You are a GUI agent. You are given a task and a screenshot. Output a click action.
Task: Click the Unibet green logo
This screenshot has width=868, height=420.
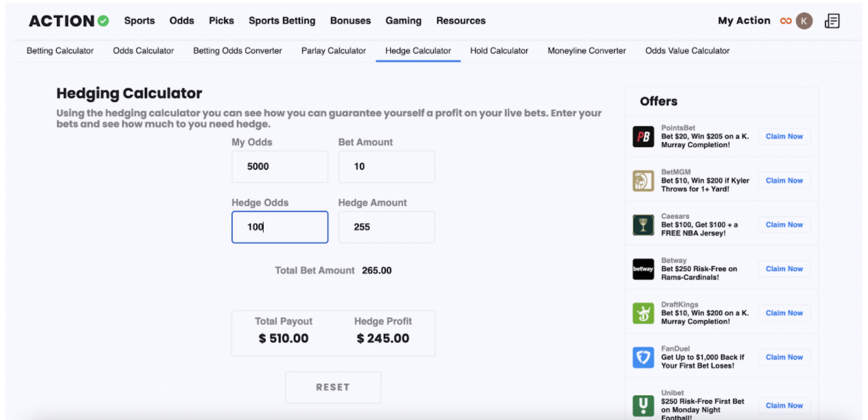click(x=643, y=405)
